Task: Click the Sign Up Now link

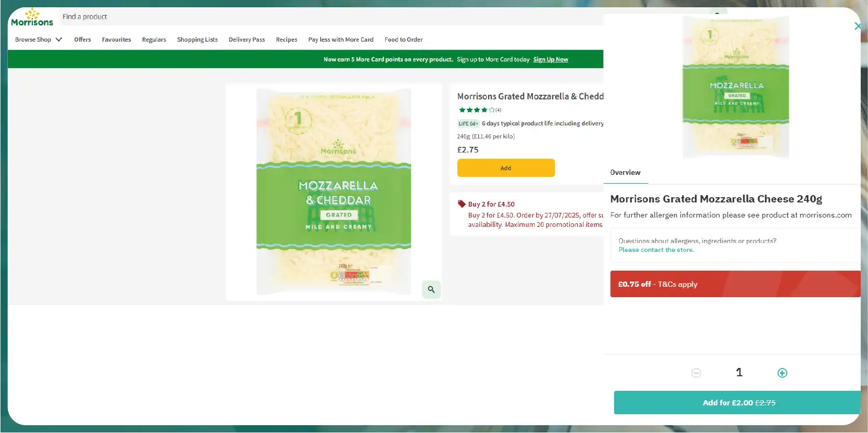Action: click(550, 59)
